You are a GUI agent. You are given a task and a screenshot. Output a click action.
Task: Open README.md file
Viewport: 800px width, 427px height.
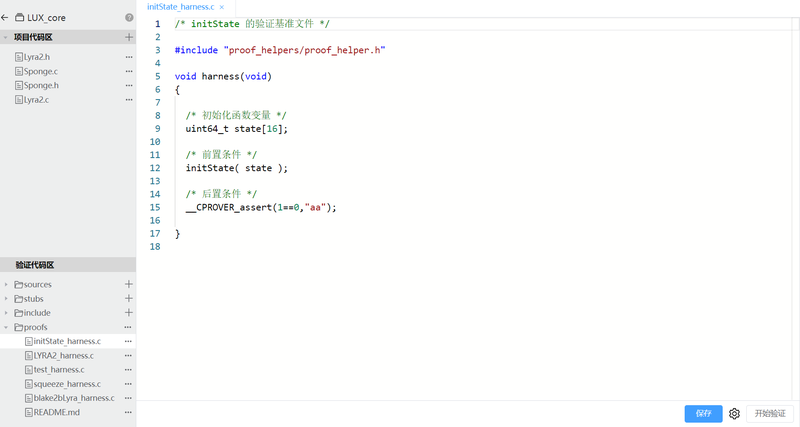52,412
